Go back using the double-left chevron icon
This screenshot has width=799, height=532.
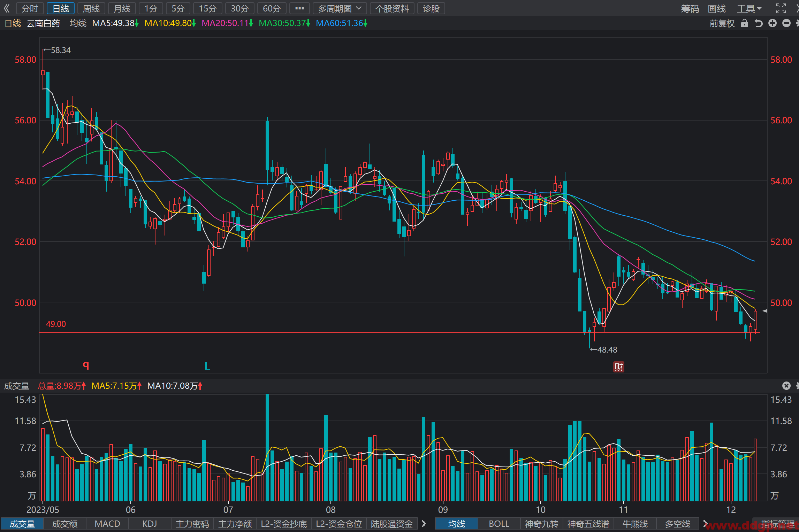[7, 8]
